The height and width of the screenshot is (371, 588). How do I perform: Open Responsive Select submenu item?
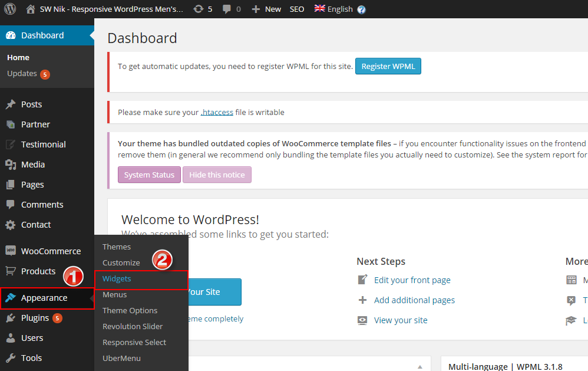pos(134,343)
